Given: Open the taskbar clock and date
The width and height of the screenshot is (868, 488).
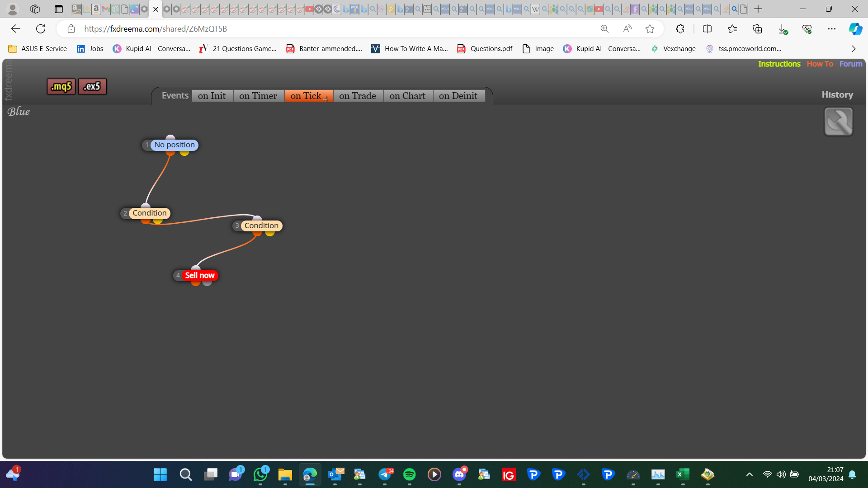Looking at the screenshot, I should pyautogui.click(x=826, y=474).
